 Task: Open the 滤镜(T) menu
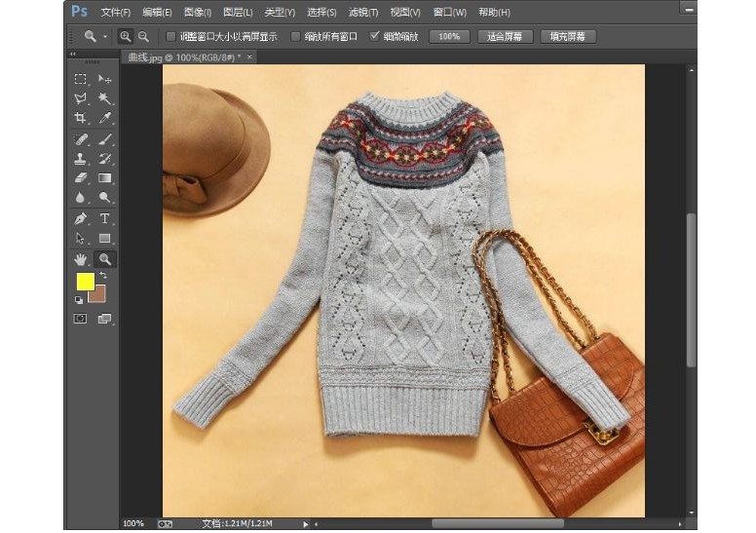click(x=363, y=12)
